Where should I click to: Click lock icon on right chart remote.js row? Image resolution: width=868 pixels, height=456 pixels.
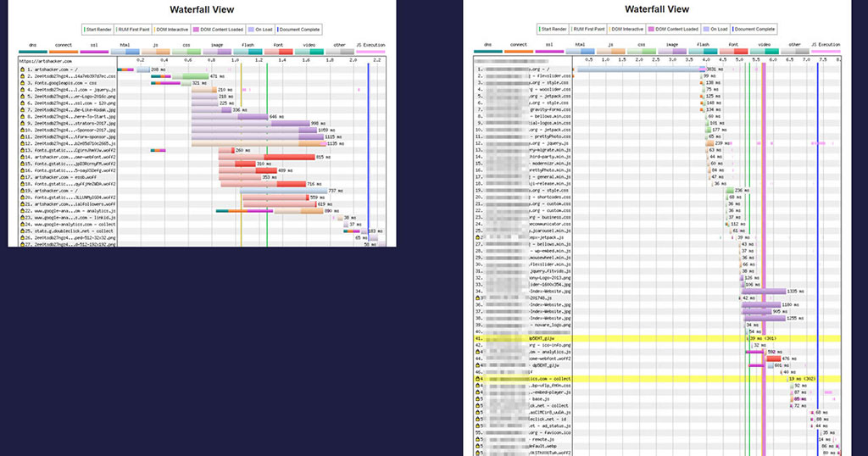click(478, 439)
